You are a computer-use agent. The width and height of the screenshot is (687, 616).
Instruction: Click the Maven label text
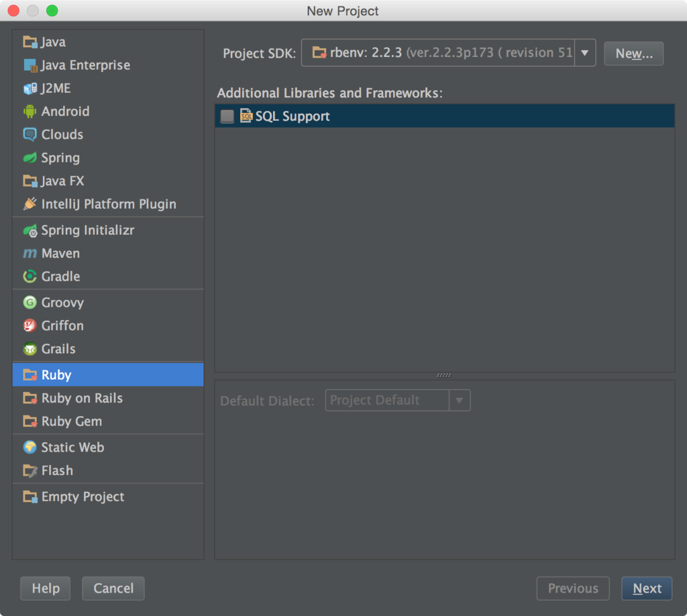click(x=60, y=253)
